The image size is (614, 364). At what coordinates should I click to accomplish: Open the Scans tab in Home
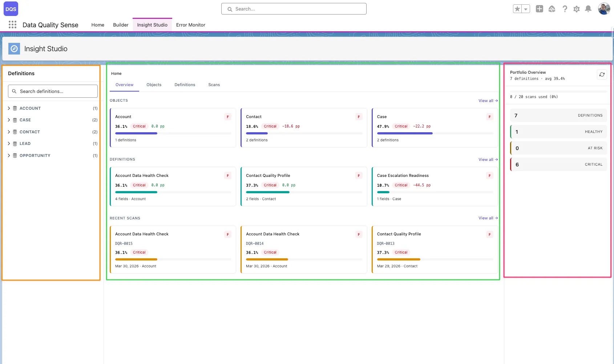[214, 85]
